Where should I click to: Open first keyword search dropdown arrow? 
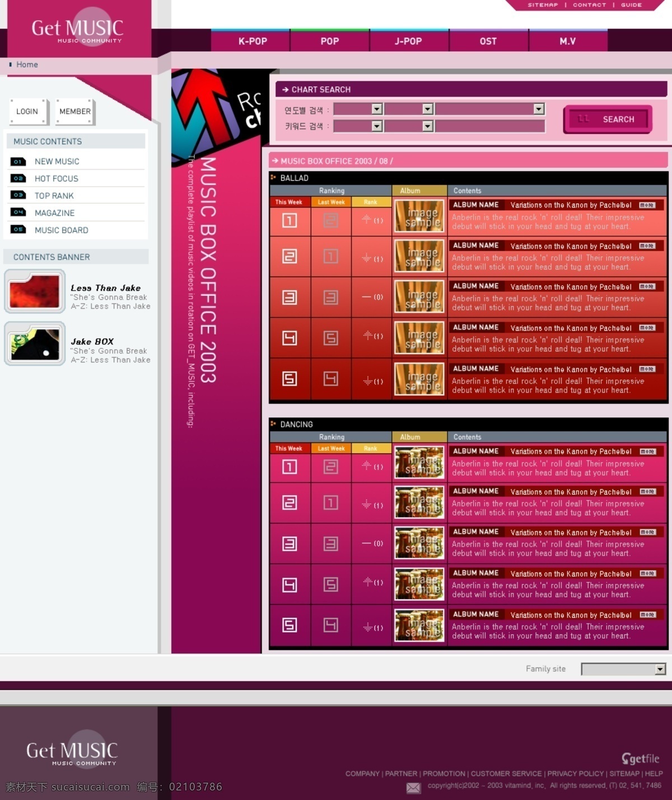[x=377, y=126]
